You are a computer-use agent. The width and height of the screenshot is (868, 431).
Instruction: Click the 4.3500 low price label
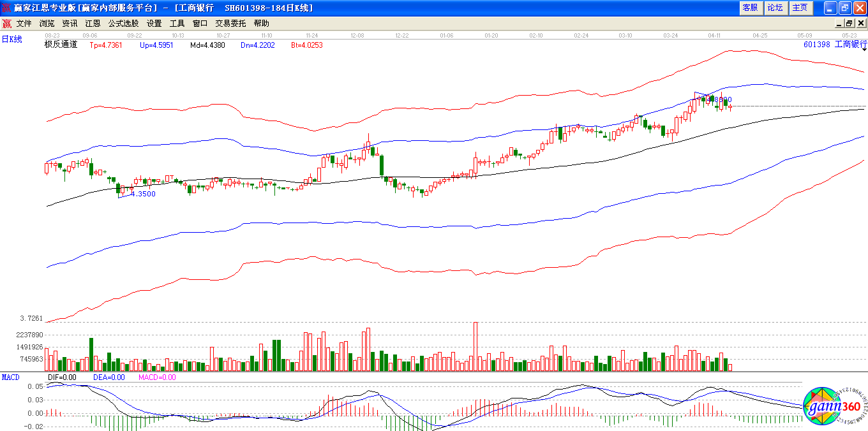(x=143, y=194)
